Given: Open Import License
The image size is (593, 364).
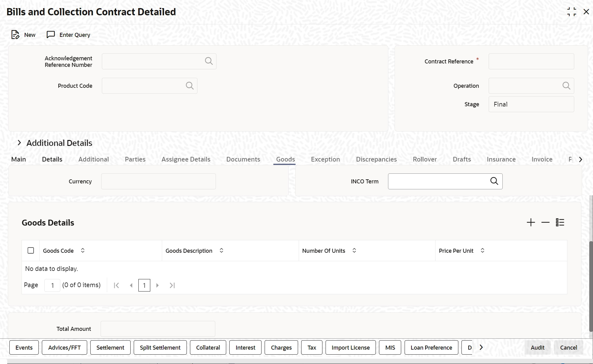Looking at the screenshot, I should click(x=351, y=347).
